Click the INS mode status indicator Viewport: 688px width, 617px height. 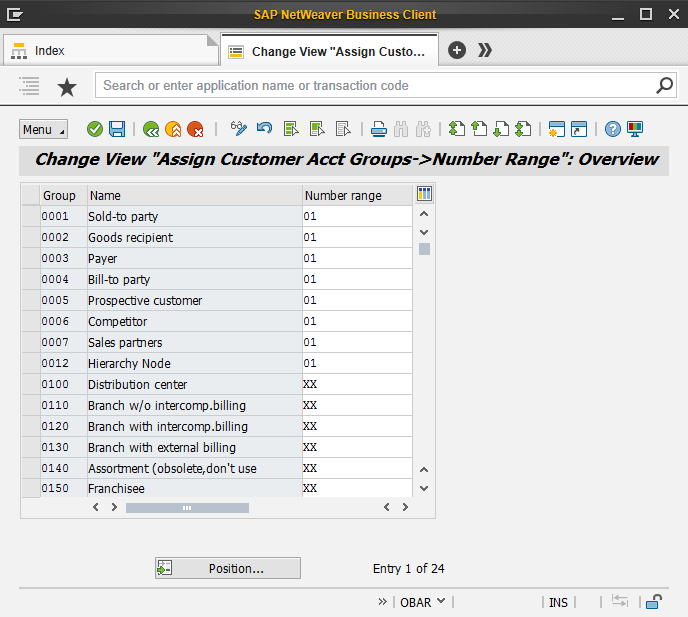pyautogui.click(x=558, y=603)
